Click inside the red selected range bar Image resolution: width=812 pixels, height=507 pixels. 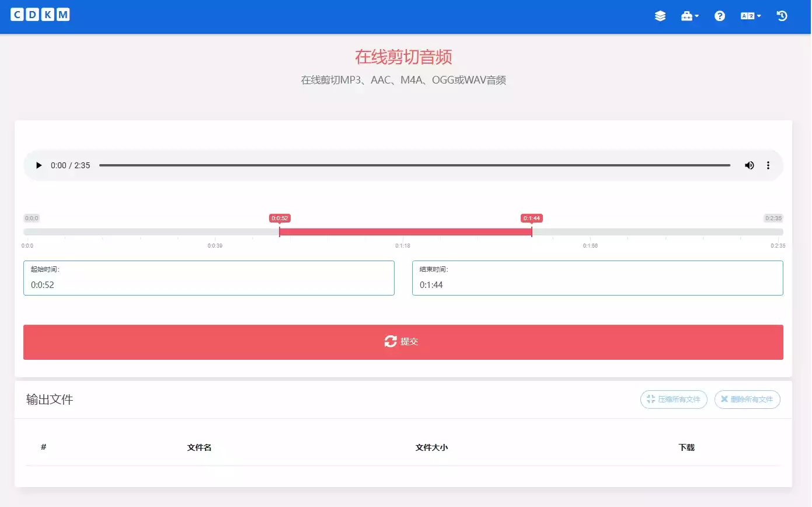[406, 232]
